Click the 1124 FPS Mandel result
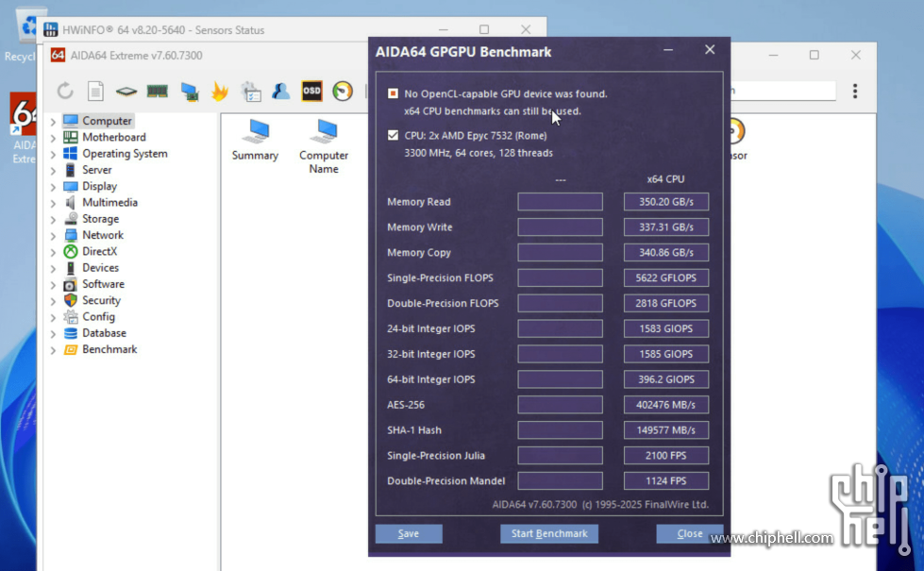 point(666,480)
